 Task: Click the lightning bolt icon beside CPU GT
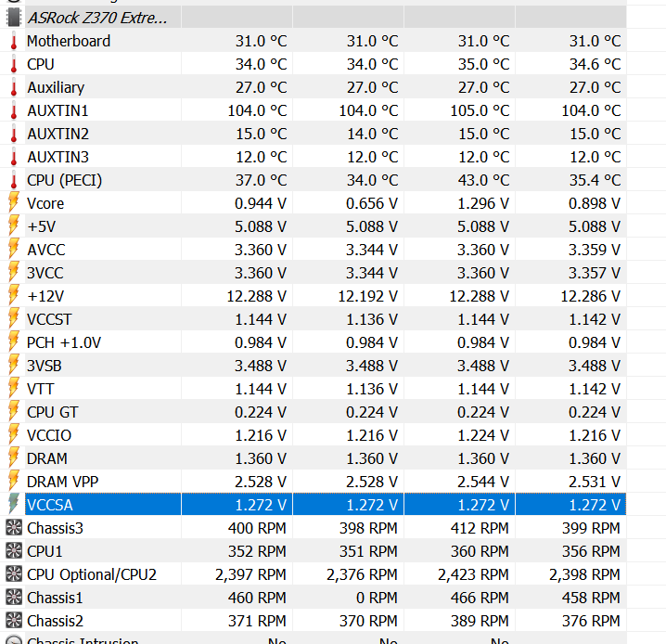tap(14, 411)
